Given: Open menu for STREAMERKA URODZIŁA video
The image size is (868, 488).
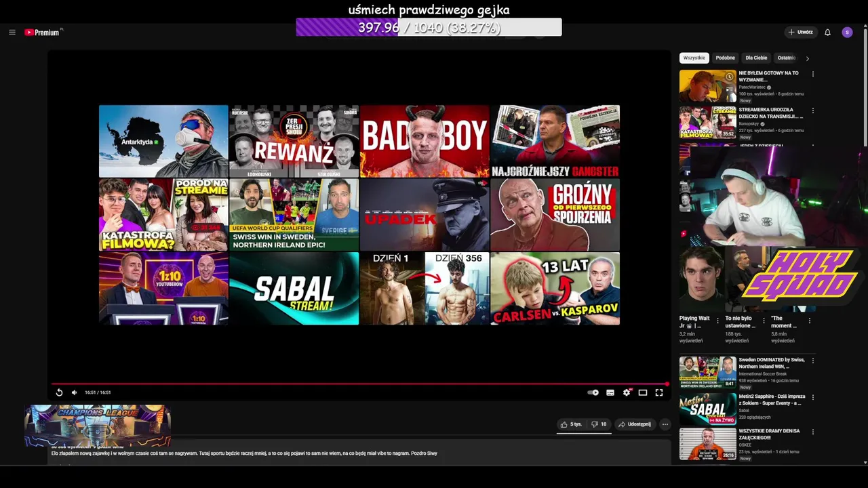Looking at the screenshot, I should pos(813,110).
